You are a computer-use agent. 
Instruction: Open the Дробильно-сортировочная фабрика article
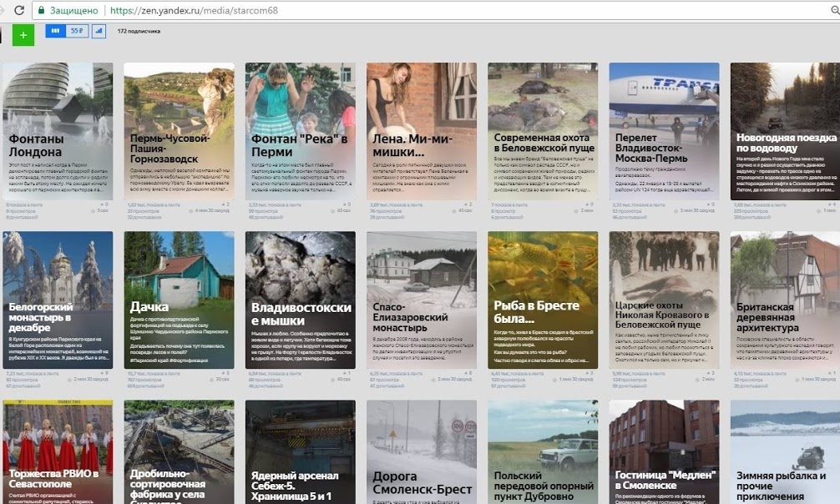click(x=179, y=452)
